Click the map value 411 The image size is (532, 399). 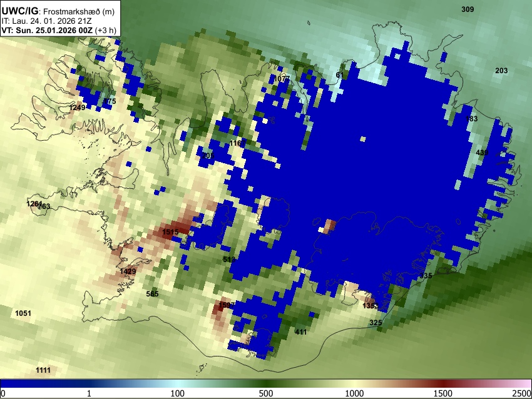pyautogui.click(x=300, y=332)
